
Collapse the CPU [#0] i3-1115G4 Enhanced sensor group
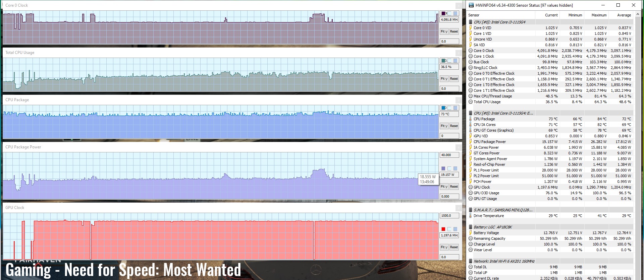471,113
